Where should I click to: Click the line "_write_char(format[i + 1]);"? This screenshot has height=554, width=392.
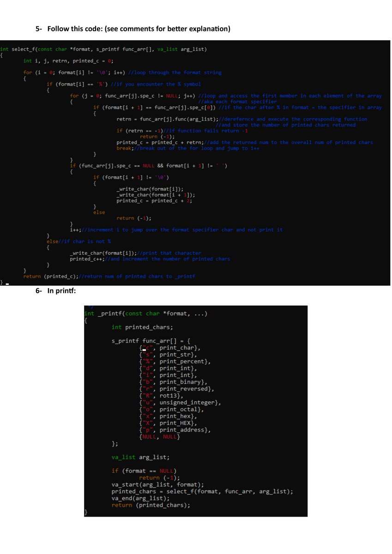[155, 195]
